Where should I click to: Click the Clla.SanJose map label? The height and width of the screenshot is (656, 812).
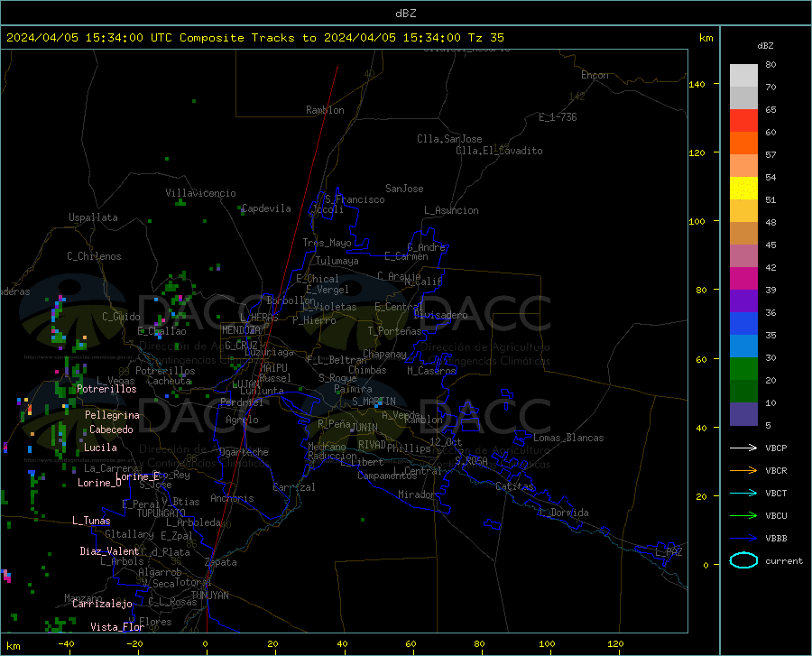pos(449,139)
